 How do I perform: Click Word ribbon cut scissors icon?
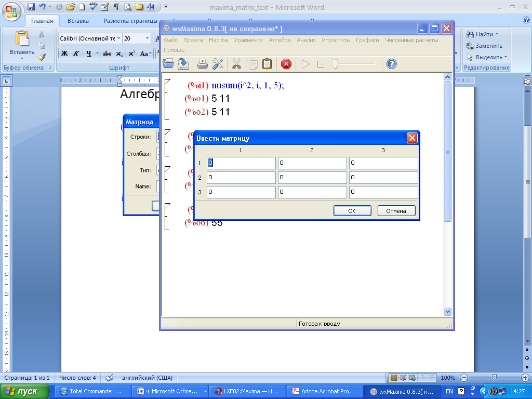(x=42, y=34)
